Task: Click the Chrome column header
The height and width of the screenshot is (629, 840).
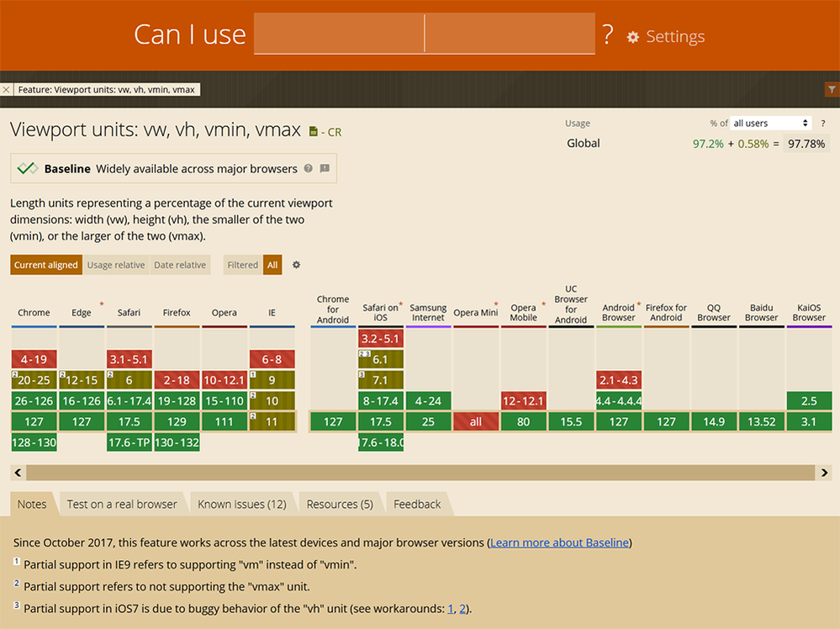Action: [34, 312]
